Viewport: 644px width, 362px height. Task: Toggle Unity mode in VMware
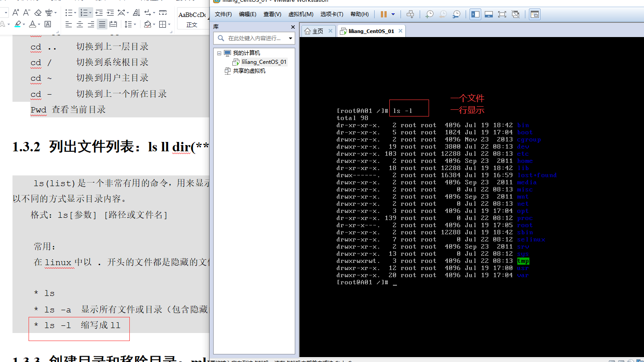pyautogui.click(x=516, y=14)
